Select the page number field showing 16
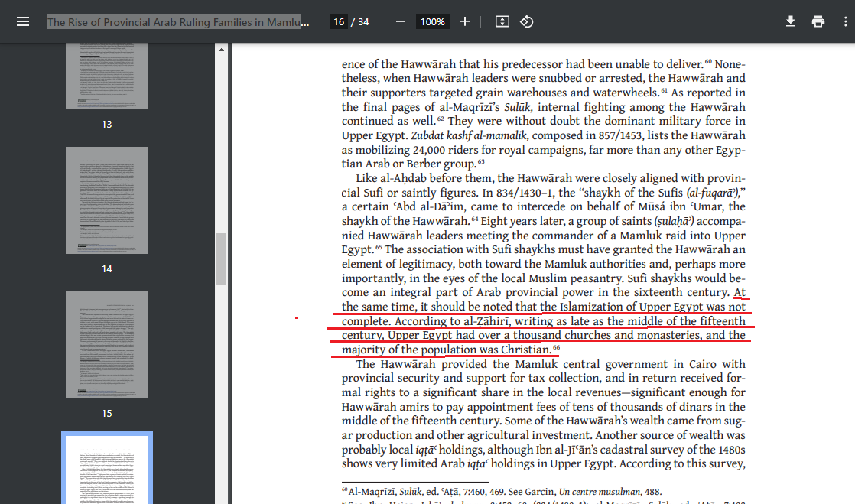Screen dimensions: 855x504 click(x=339, y=22)
